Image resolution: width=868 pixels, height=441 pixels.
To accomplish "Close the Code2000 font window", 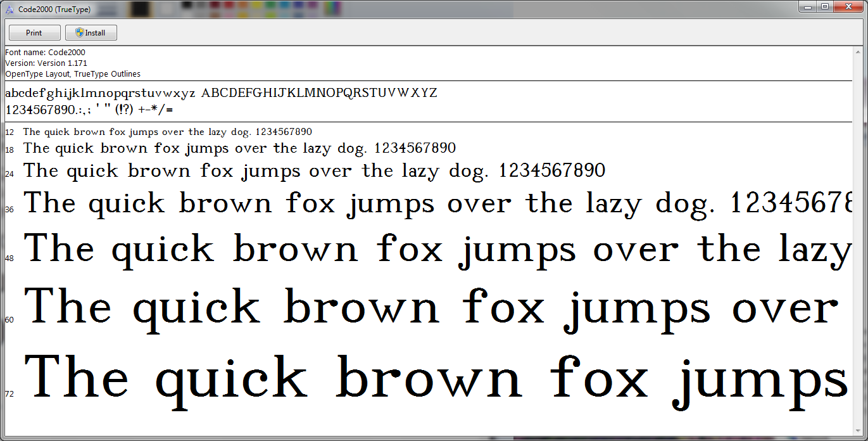I will click(848, 7).
